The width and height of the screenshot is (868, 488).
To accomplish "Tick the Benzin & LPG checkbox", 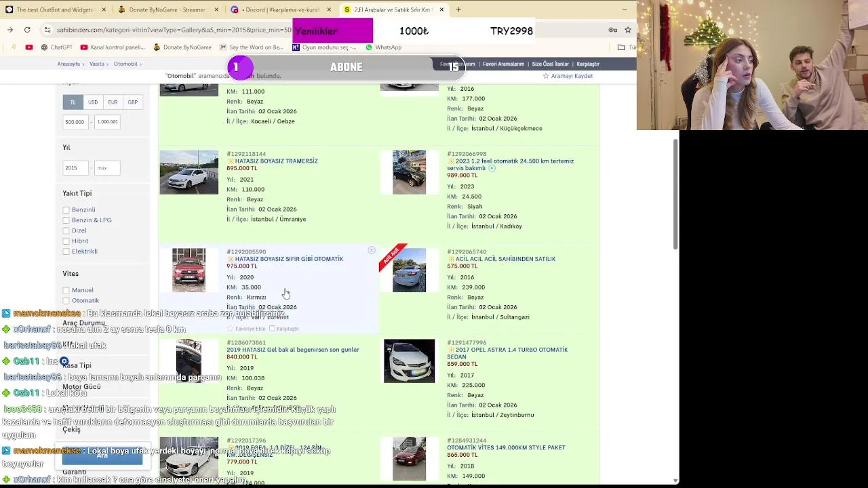I will 66,220.
